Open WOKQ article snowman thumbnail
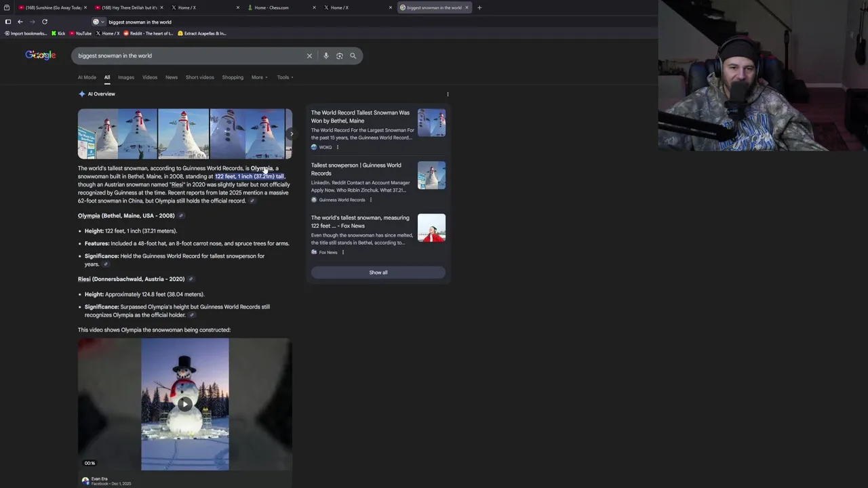This screenshot has width=868, height=488. tap(431, 123)
